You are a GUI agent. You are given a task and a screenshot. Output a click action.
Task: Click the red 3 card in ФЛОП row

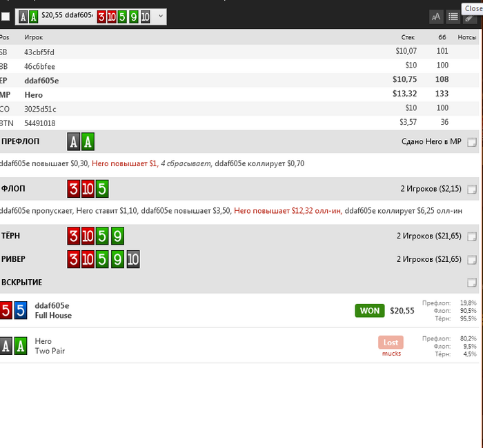click(x=73, y=189)
